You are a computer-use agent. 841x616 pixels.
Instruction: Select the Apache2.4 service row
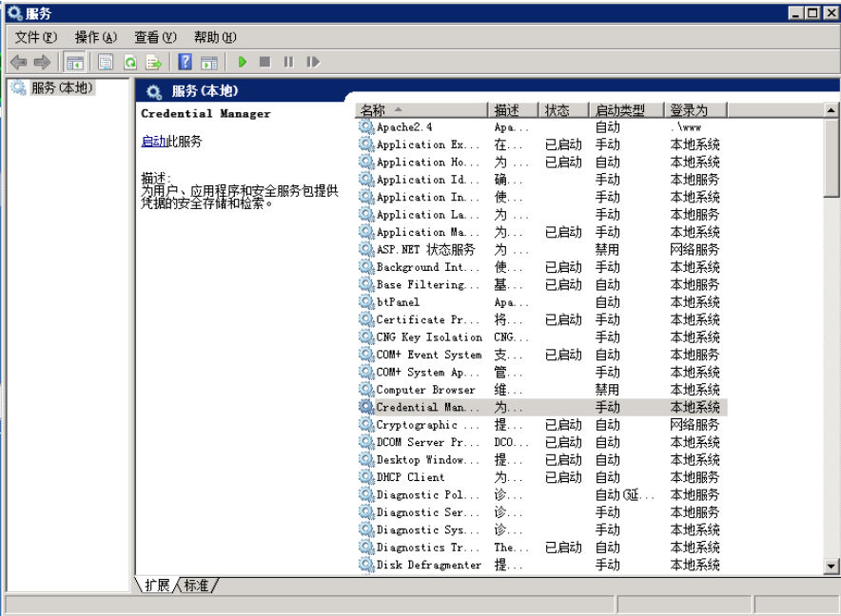click(x=540, y=127)
